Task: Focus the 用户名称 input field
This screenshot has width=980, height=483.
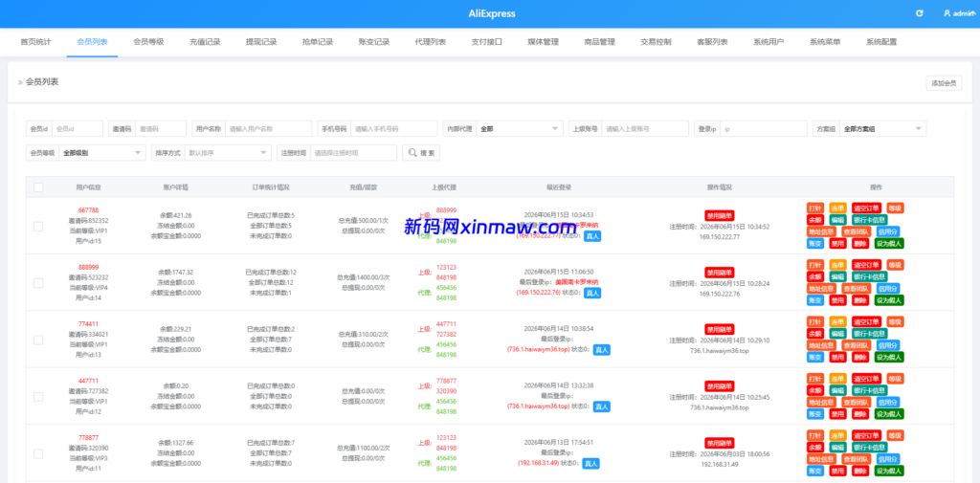Action: 268,129
